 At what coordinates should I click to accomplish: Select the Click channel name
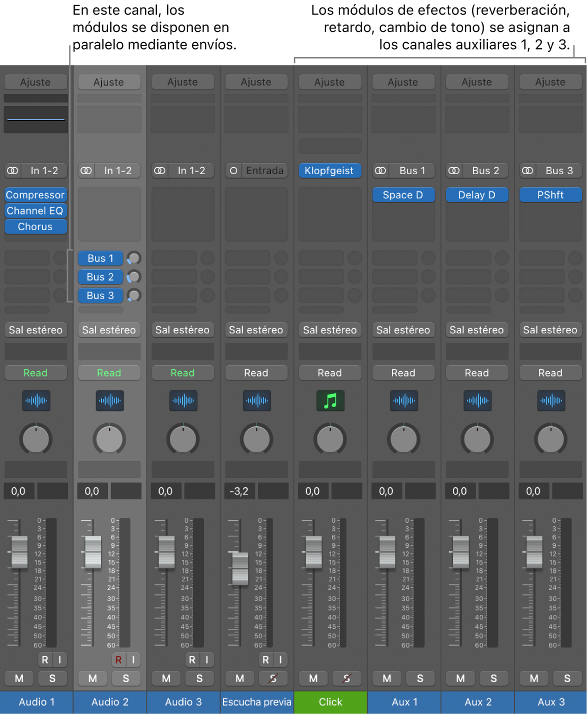[x=330, y=702]
